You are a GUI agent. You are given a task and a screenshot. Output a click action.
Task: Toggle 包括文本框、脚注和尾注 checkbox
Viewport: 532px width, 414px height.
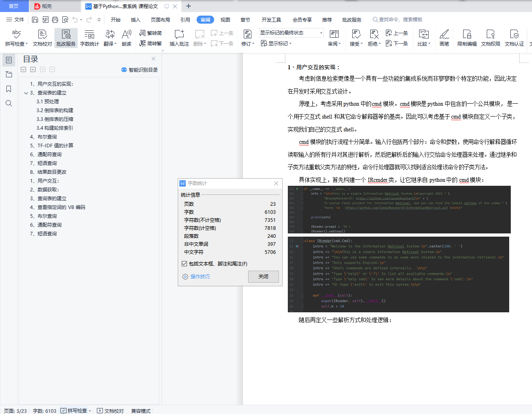click(184, 263)
